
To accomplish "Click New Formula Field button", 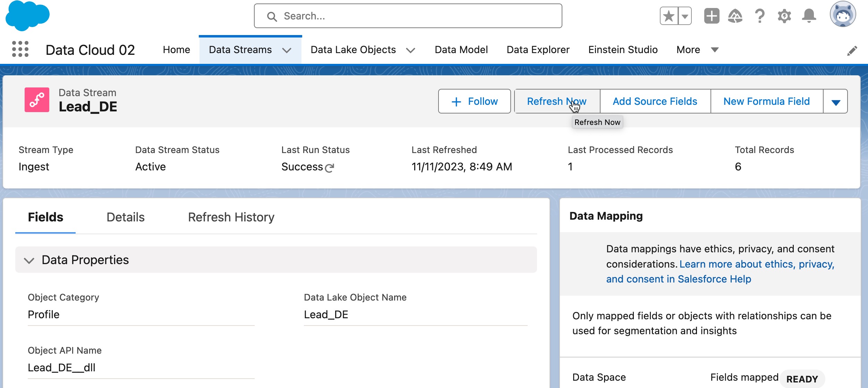I will pos(767,101).
